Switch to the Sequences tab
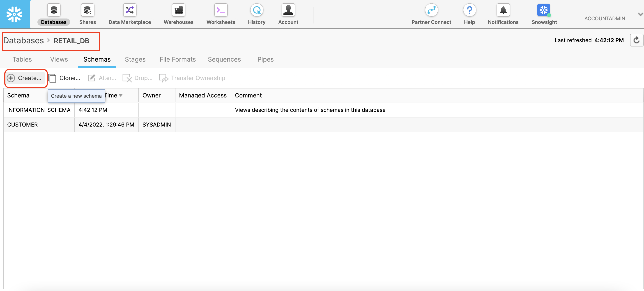Screen dimensions: 644x291 click(224, 59)
